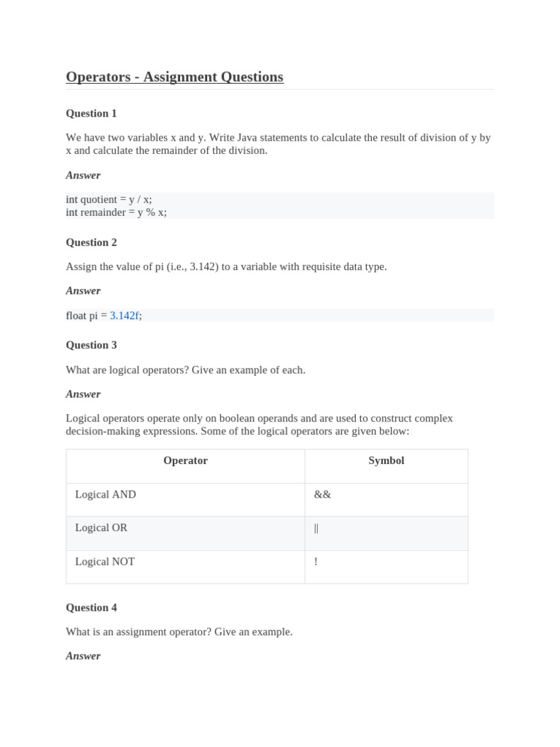Click the int quotient code line
Viewport: 560px width, 747px height.
tap(109, 199)
